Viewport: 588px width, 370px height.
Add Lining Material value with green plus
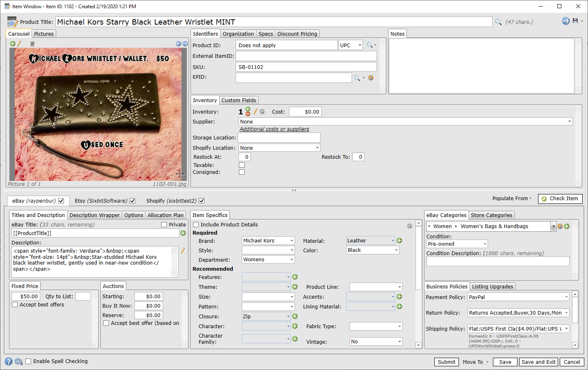tap(400, 306)
